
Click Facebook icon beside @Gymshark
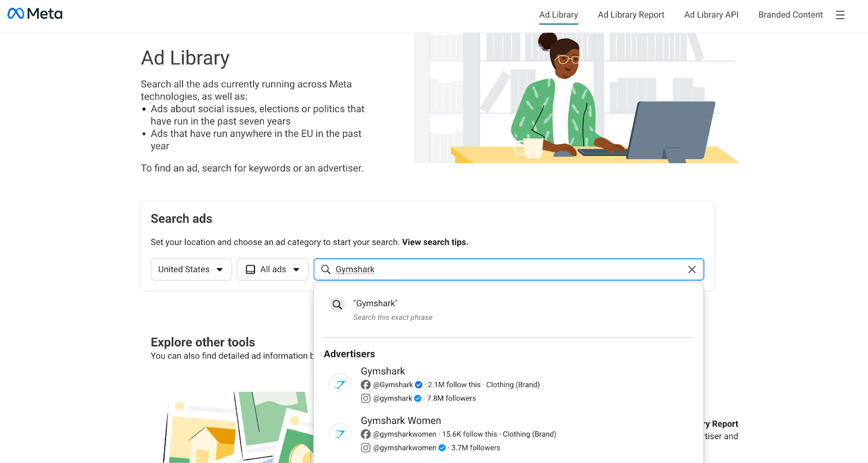[x=366, y=385]
